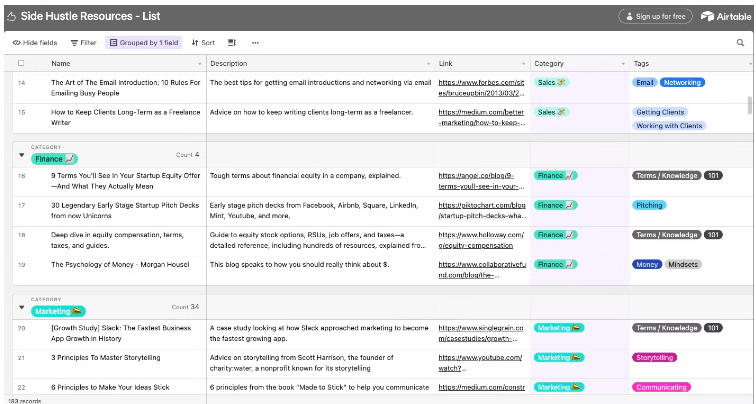Open the Description column dropdown arrow
756x404 pixels.
pyautogui.click(x=428, y=64)
